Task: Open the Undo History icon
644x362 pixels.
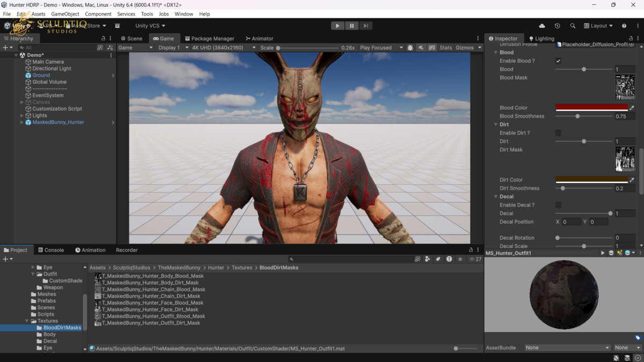Action: point(557,26)
